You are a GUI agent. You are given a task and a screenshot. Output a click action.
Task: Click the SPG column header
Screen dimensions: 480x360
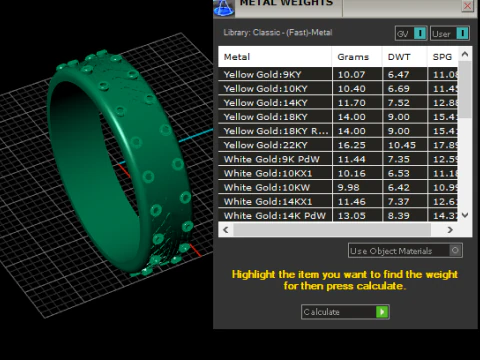pyautogui.click(x=443, y=57)
